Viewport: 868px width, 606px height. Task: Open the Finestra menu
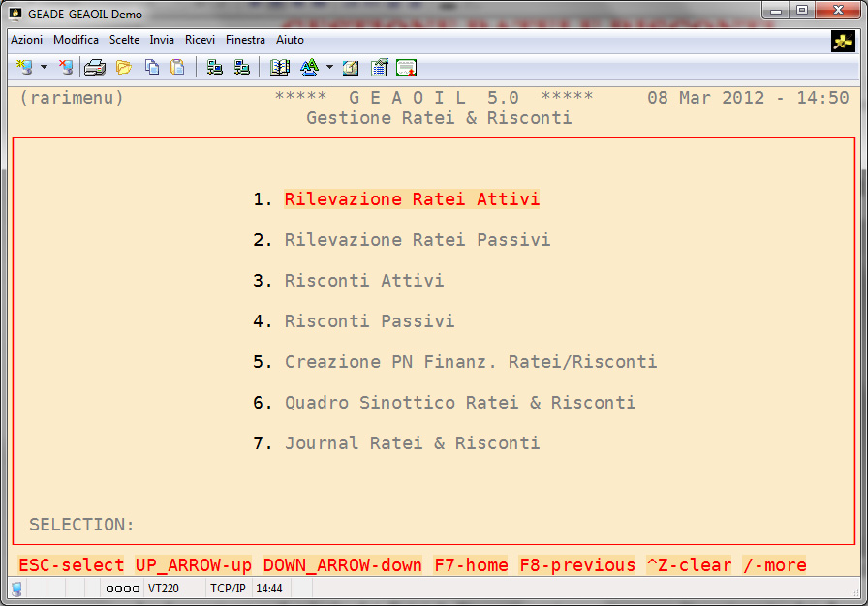(x=245, y=40)
